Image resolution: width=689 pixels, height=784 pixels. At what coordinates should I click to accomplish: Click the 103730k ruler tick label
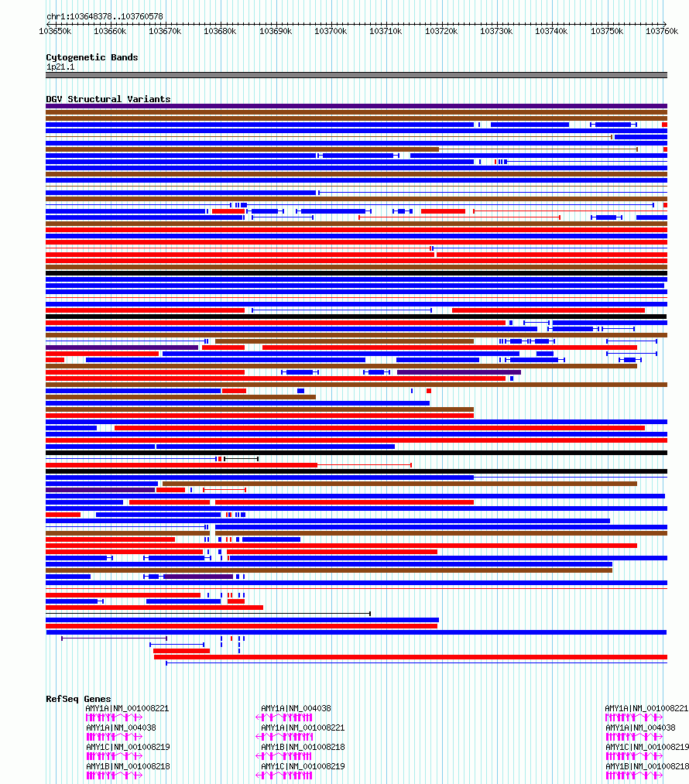(496, 31)
